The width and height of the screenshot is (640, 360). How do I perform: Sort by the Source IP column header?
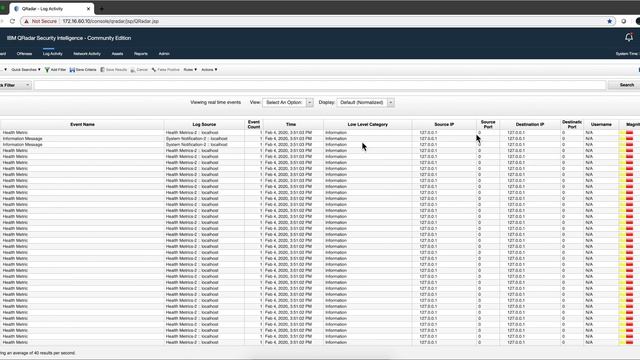[x=444, y=124]
